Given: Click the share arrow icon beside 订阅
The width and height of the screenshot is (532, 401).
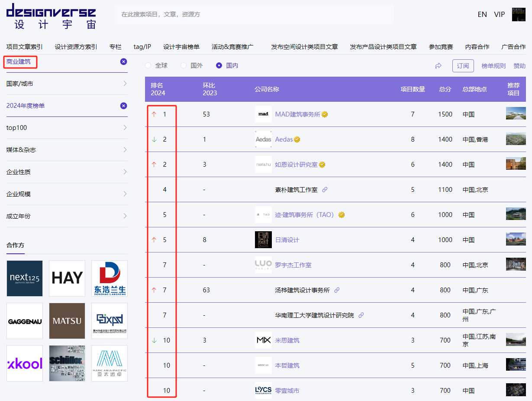Looking at the screenshot, I should tap(438, 66).
